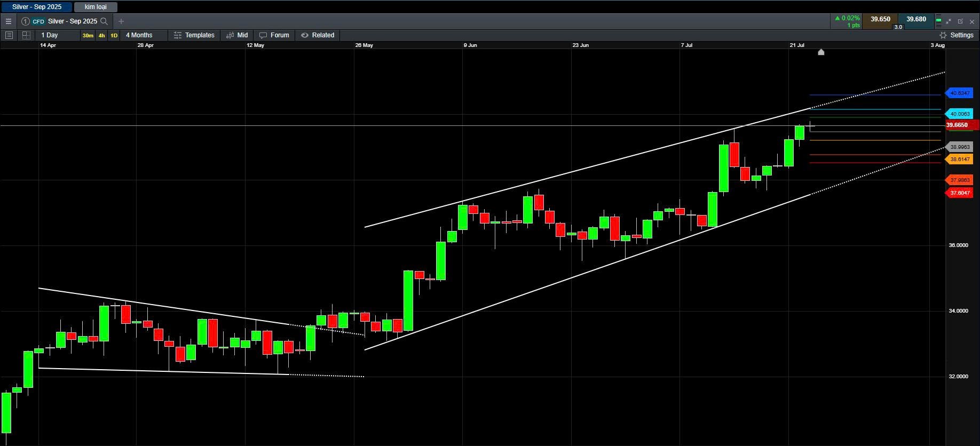
Task: Click the 32.0000 price axis label
Action: pyautogui.click(x=958, y=377)
